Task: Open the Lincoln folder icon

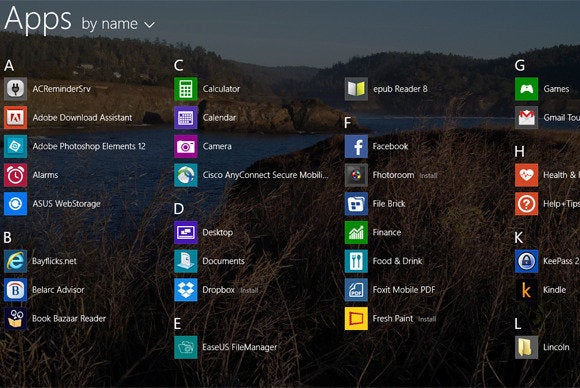Action: coord(526,347)
